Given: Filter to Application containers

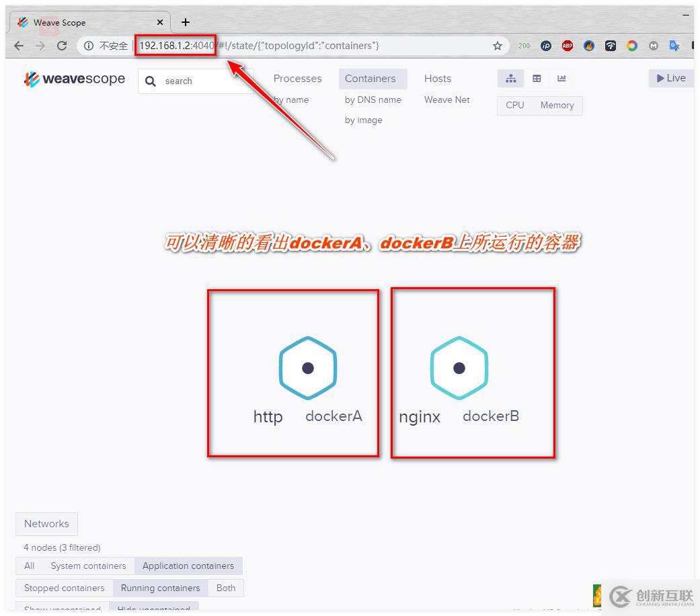Looking at the screenshot, I should click(x=188, y=566).
